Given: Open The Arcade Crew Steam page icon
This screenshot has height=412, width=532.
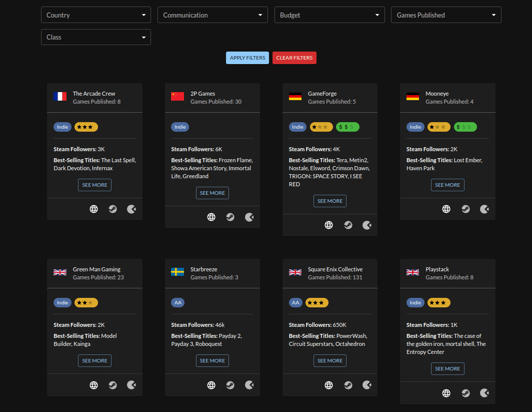Looking at the screenshot, I should (112, 209).
